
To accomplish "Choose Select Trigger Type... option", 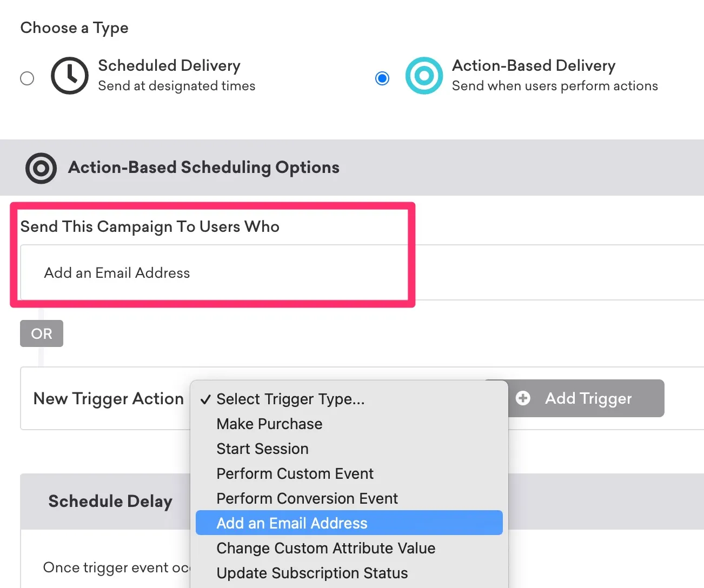I will (x=349, y=399).
